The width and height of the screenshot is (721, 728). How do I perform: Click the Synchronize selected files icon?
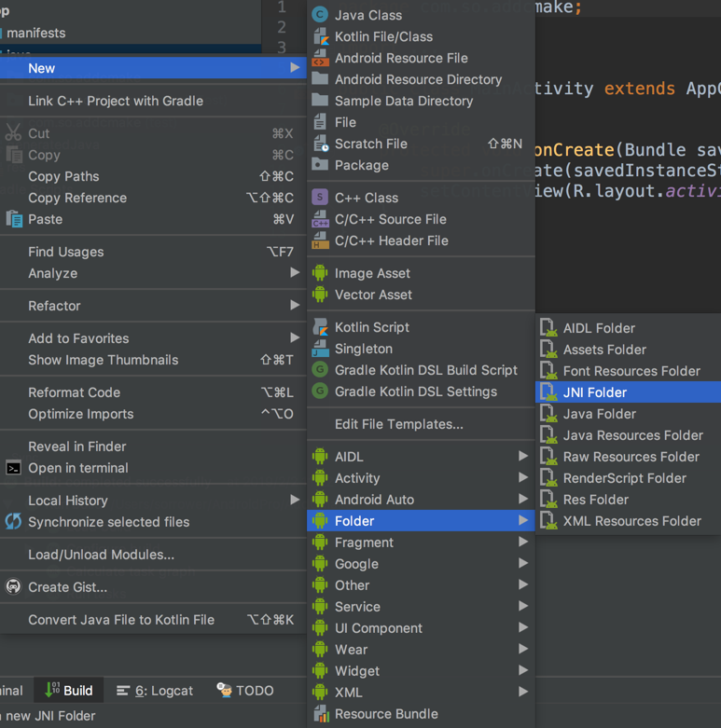pyautogui.click(x=13, y=522)
